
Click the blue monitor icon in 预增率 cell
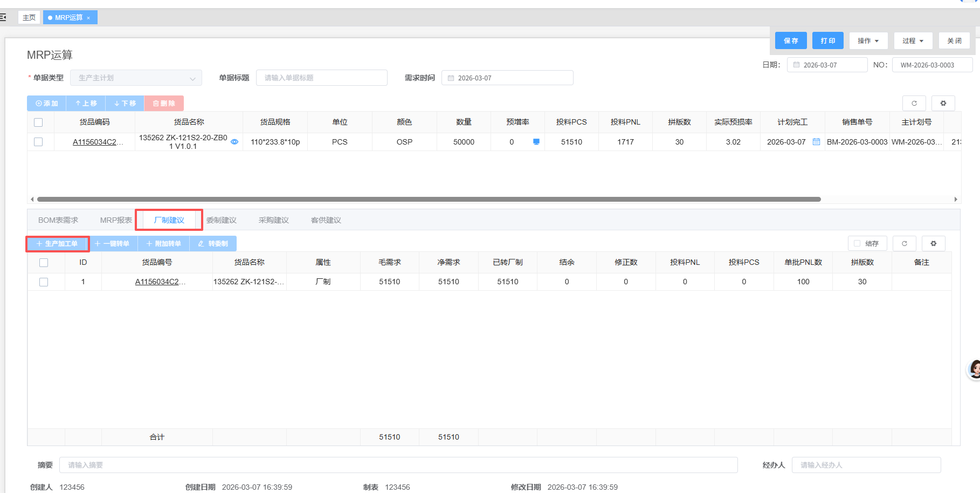pyautogui.click(x=536, y=142)
